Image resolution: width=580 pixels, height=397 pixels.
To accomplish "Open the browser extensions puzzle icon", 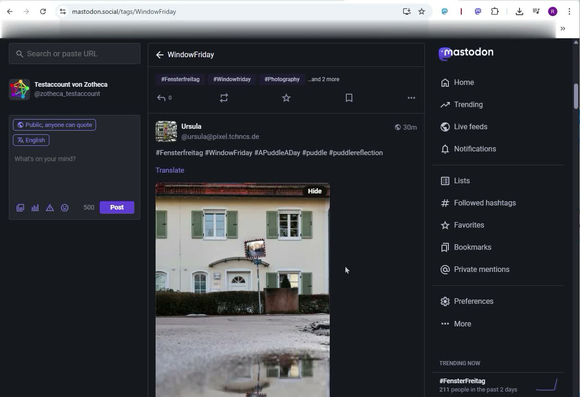I will pos(495,11).
